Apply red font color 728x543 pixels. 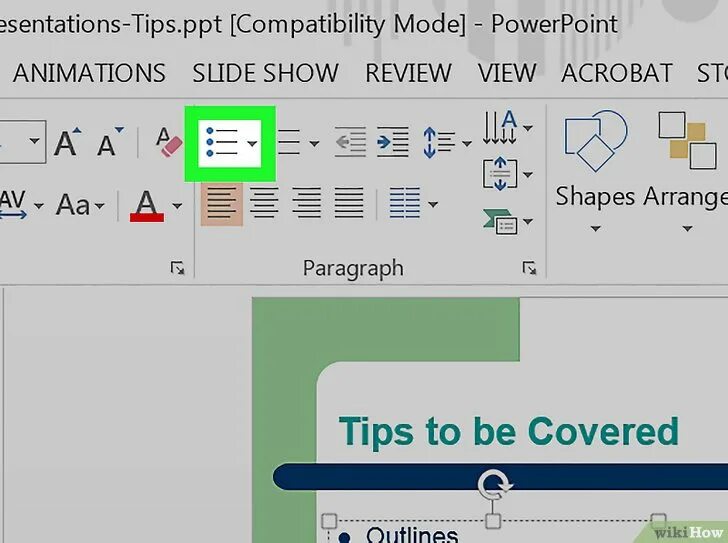point(147,205)
